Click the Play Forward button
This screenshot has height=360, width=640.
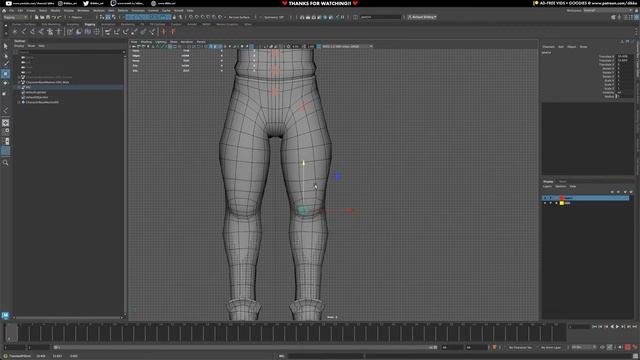coord(618,327)
